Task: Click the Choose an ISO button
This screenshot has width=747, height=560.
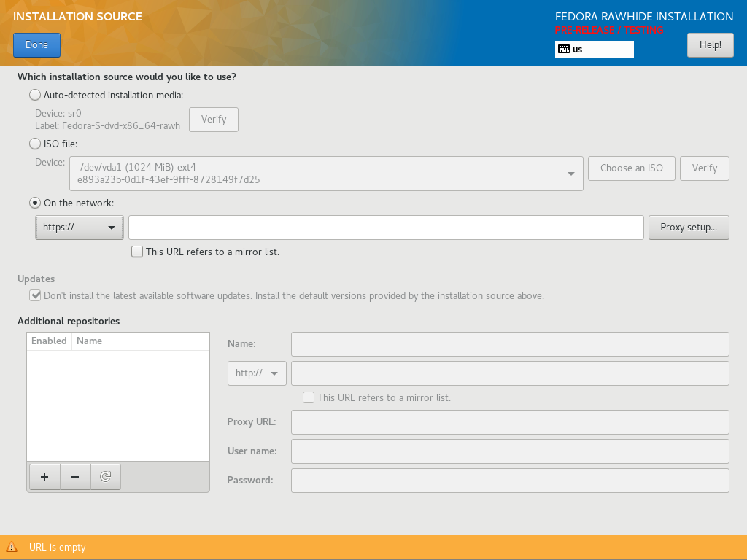Action: tap(631, 168)
